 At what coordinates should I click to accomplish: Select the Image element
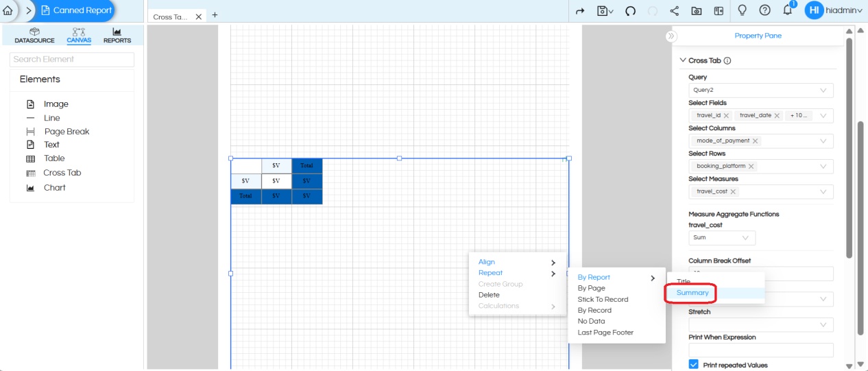(x=56, y=104)
